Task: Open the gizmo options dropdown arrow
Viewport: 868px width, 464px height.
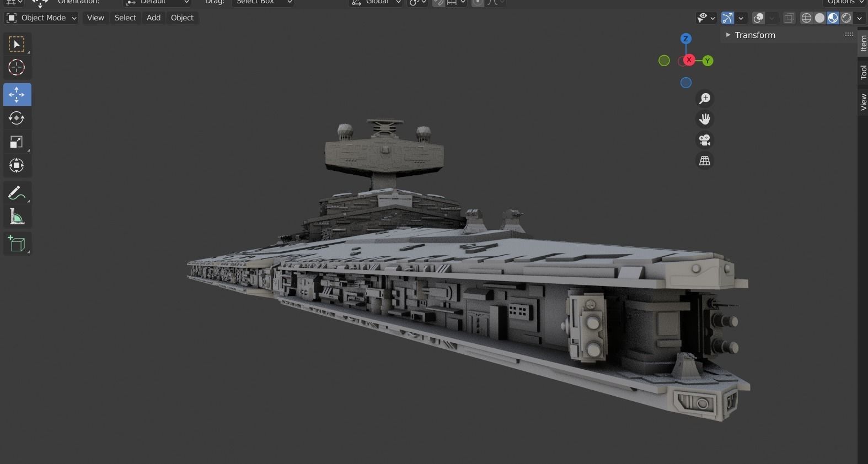Action: click(x=741, y=18)
